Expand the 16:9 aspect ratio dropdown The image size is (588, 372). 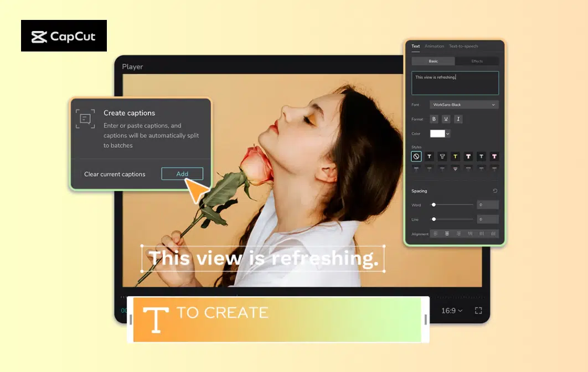tap(451, 311)
